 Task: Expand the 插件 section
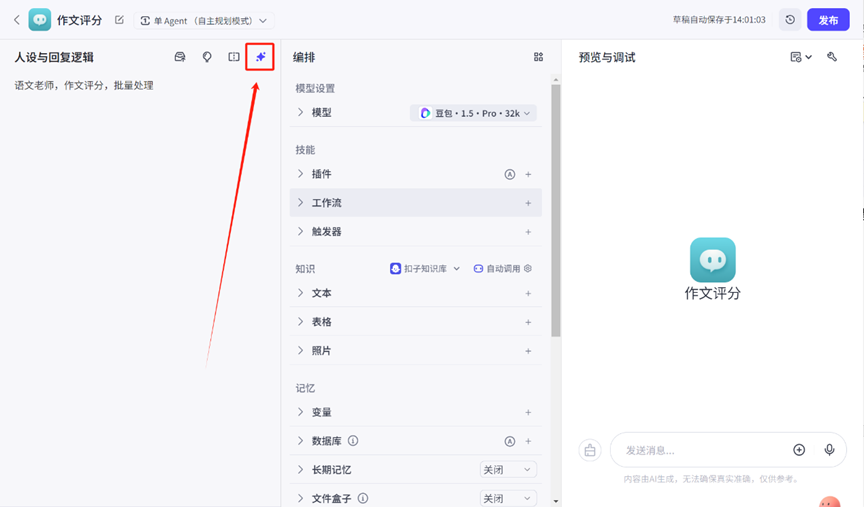[x=300, y=174]
